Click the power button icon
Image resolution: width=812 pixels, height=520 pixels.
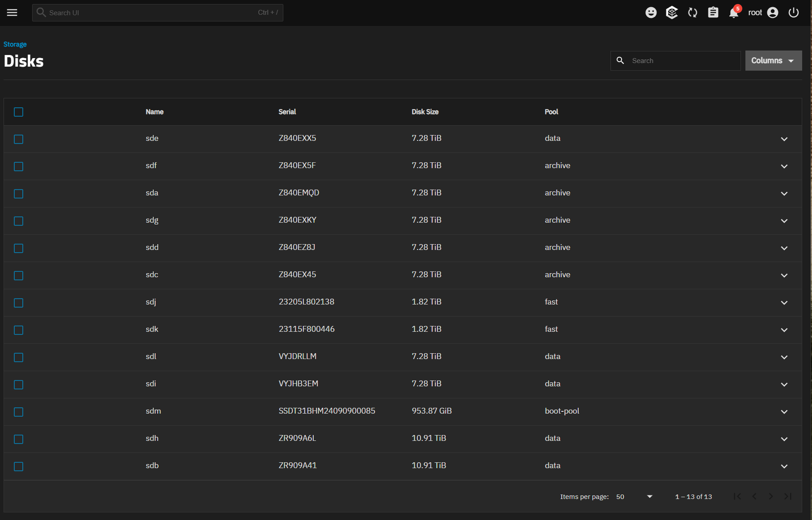[x=794, y=13]
